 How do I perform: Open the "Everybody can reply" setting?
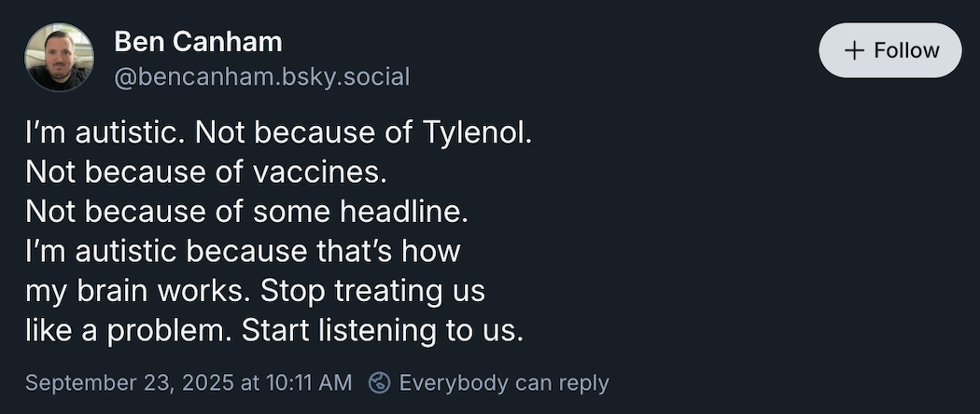(x=503, y=382)
